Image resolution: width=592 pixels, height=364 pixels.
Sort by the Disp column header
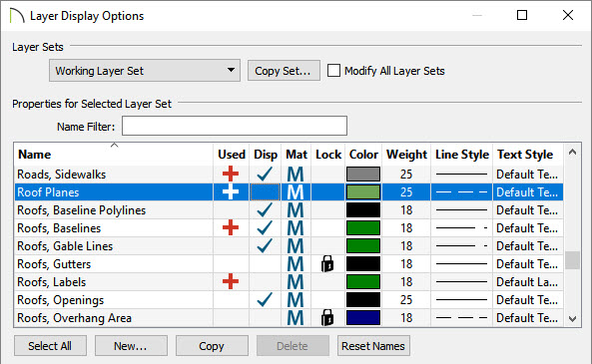pos(265,155)
